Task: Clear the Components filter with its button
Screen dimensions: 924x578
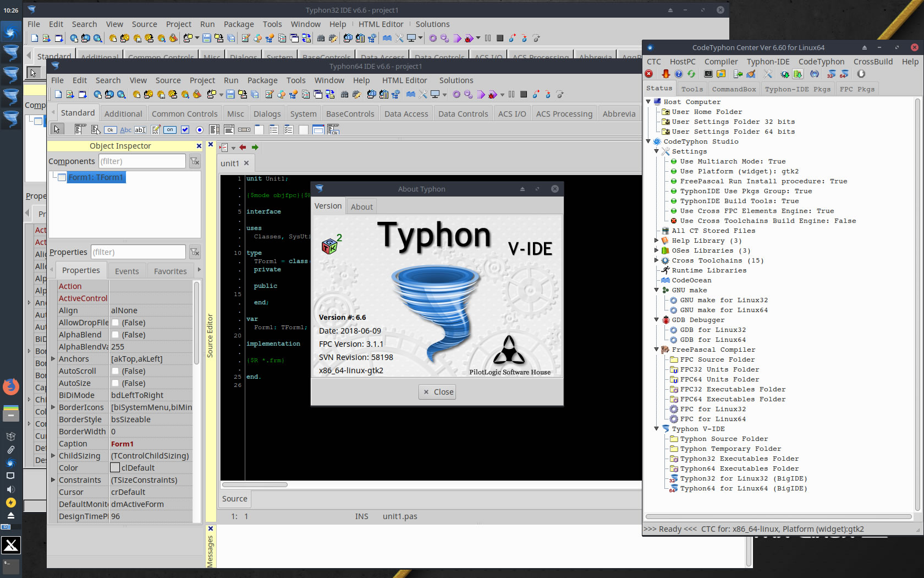Action: click(x=195, y=161)
